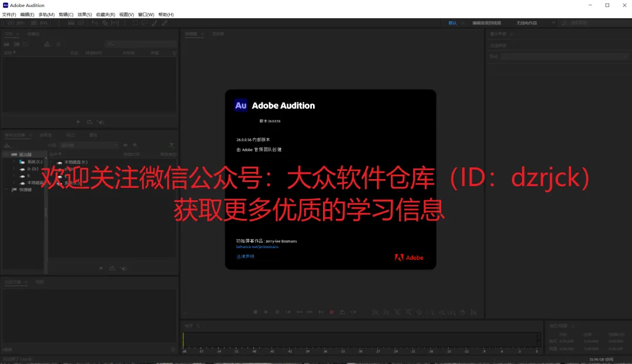Select the 默认 workspace
Image resolution: width=632 pixels, height=364 pixels.
point(452,23)
